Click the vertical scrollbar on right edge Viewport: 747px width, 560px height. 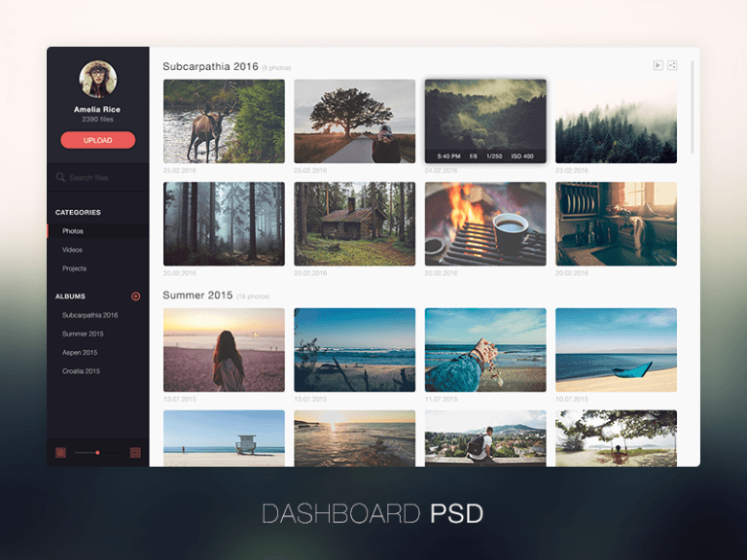(693, 107)
